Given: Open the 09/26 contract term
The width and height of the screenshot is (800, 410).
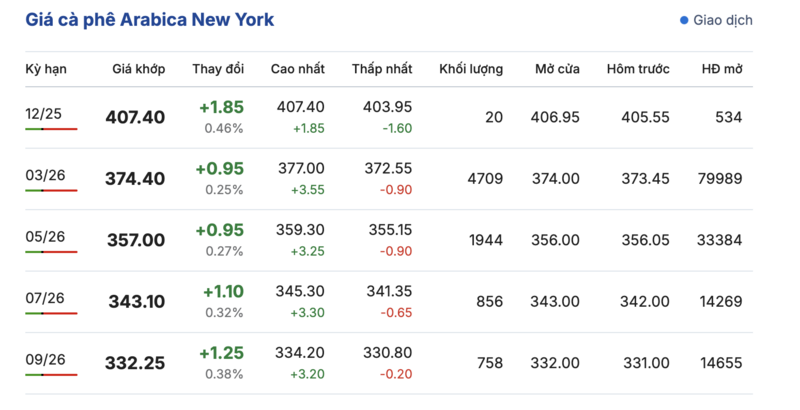Looking at the screenshot, I should [x=44, y=359].
